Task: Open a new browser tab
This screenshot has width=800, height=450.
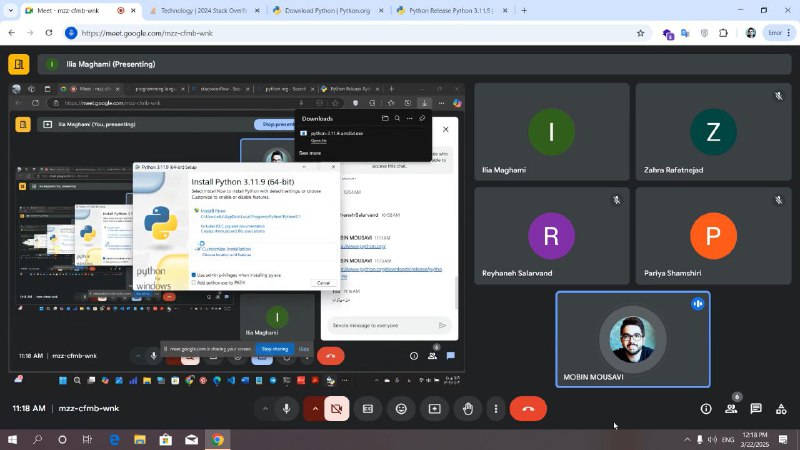Action: pyautogui.click(x=524, y=10)
